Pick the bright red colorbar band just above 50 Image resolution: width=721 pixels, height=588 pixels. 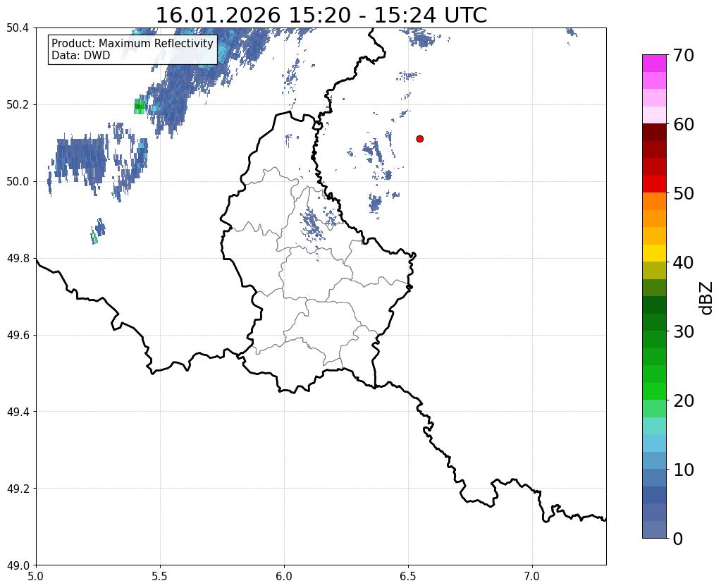tap(654, 185)
